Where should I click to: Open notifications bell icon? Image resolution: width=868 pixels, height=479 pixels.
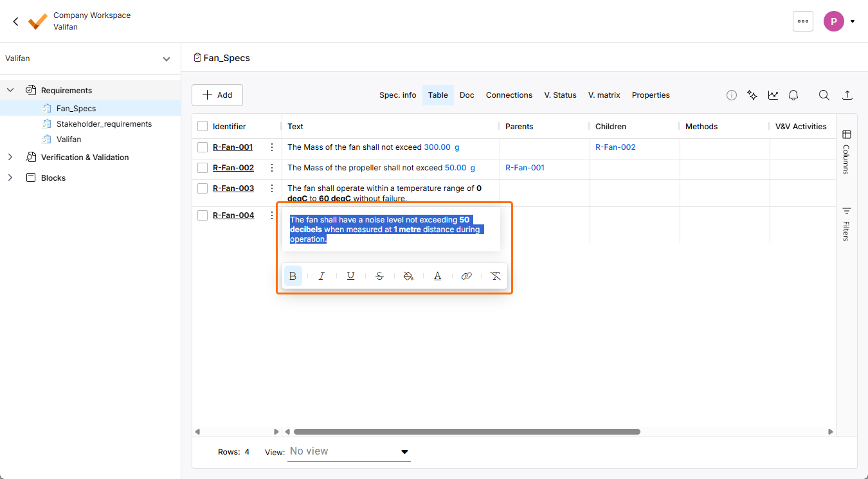(x=793, y=95)
